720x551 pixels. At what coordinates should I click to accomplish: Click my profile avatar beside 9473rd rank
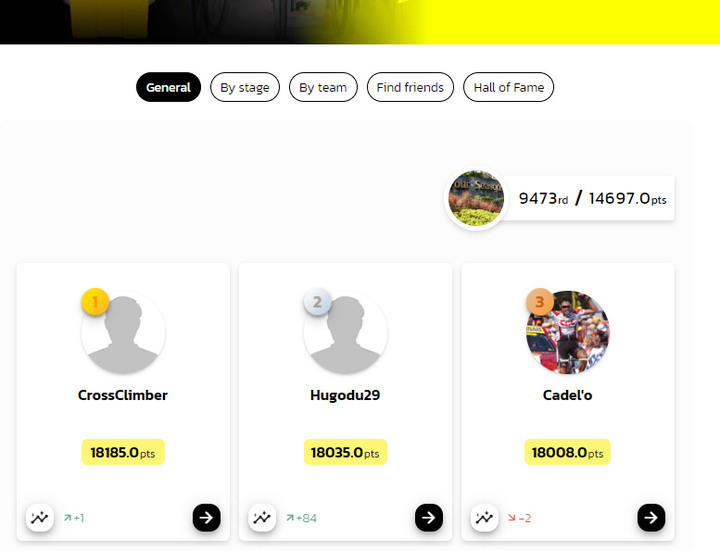tap(476, 198)
